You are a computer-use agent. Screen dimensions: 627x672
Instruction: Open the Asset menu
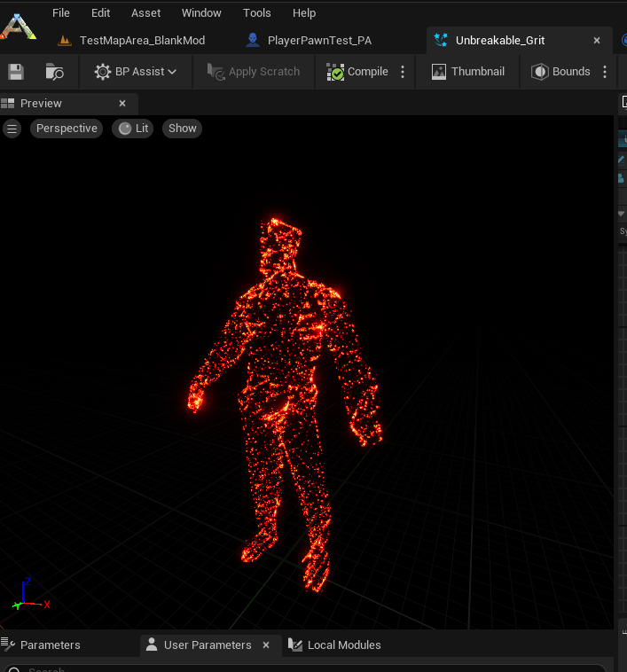[146, 13]
